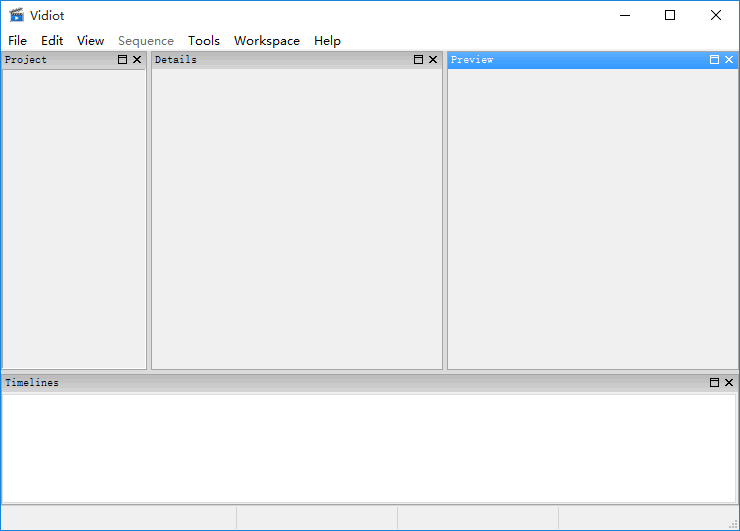Maximize the Timelines panel
Image resolution: width=740 pixels, height=531 pixels.
714,382
